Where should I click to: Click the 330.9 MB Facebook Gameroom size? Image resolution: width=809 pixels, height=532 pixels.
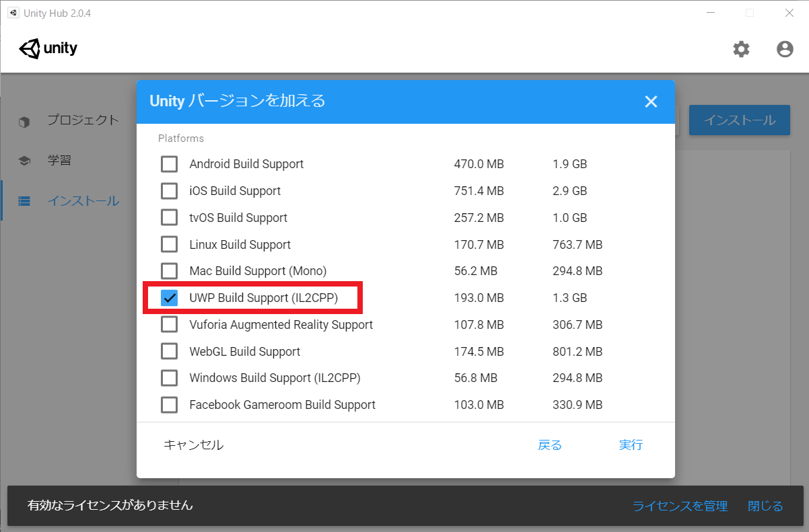577,405
